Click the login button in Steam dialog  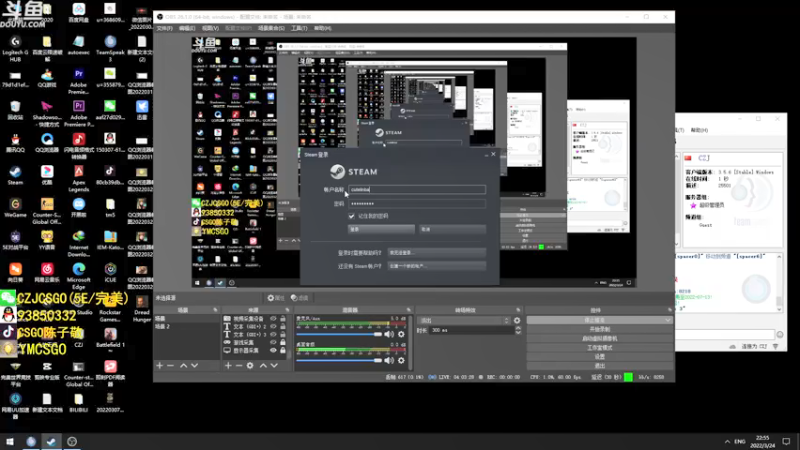(x=381, y=230)
